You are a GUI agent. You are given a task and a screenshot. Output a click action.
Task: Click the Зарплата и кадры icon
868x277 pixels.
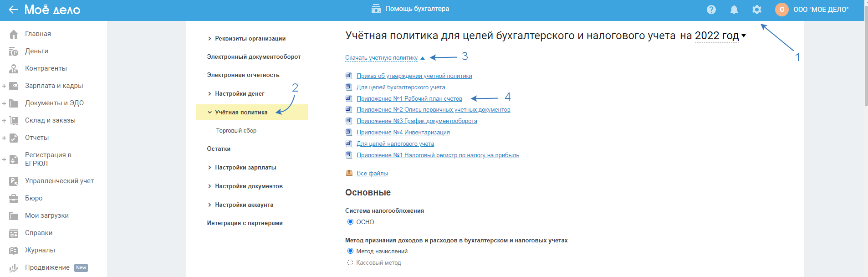14,86
